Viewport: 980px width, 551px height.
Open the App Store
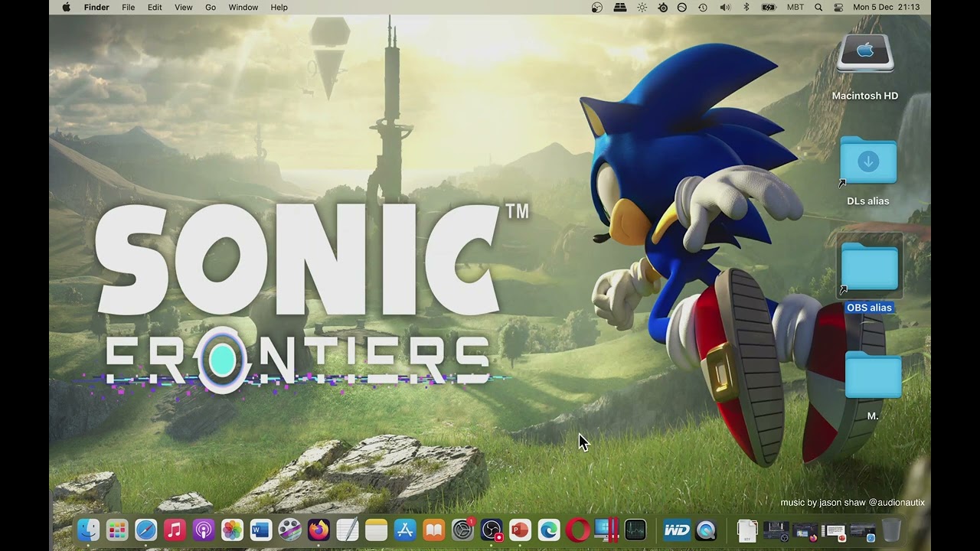pos(405,530)
